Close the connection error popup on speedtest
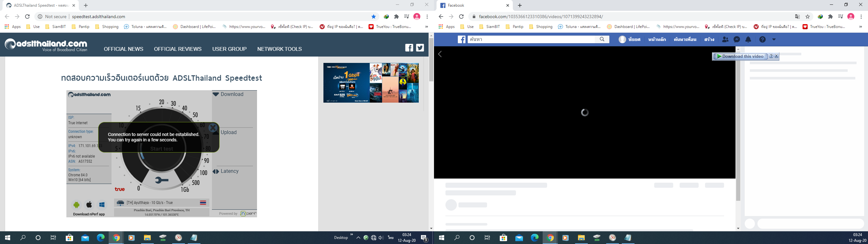868x244 pixels. [x=213, y=128]
